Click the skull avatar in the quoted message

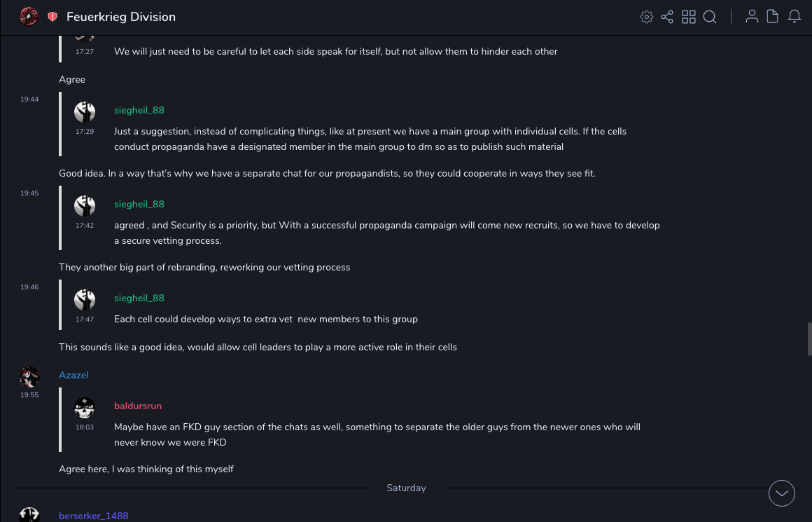click(85, 408)
